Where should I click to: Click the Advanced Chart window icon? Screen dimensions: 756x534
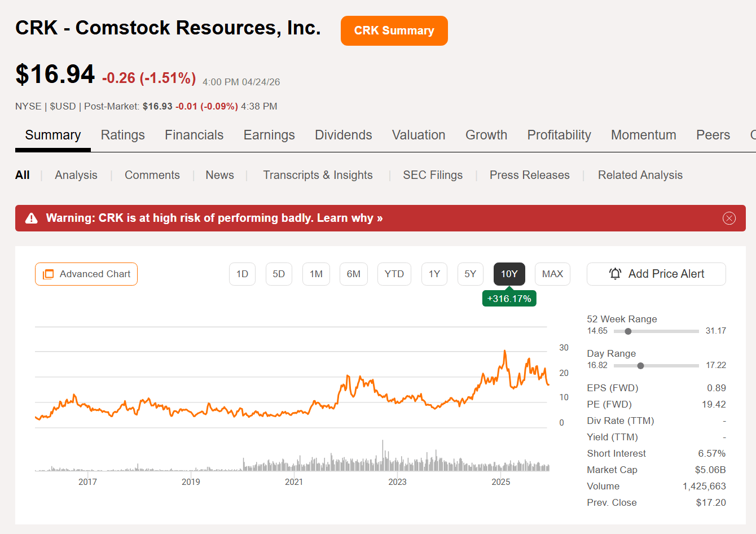pyautogui.click(x=49, y=274)
